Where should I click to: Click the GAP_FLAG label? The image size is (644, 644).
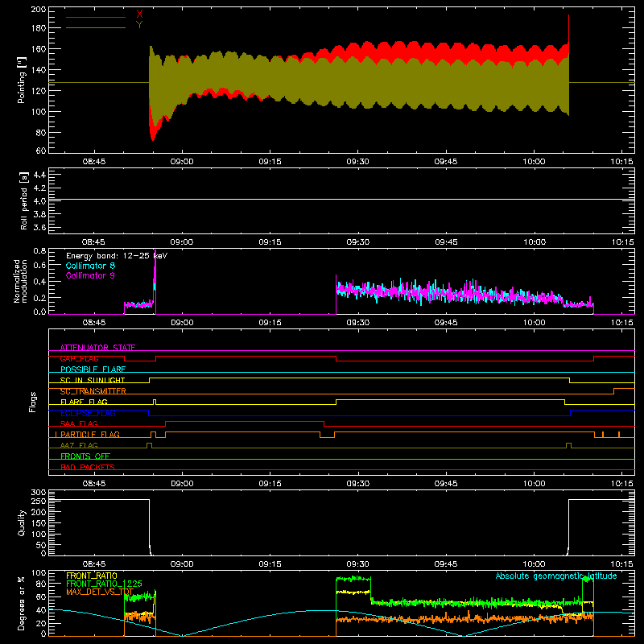tap(79, 358)
